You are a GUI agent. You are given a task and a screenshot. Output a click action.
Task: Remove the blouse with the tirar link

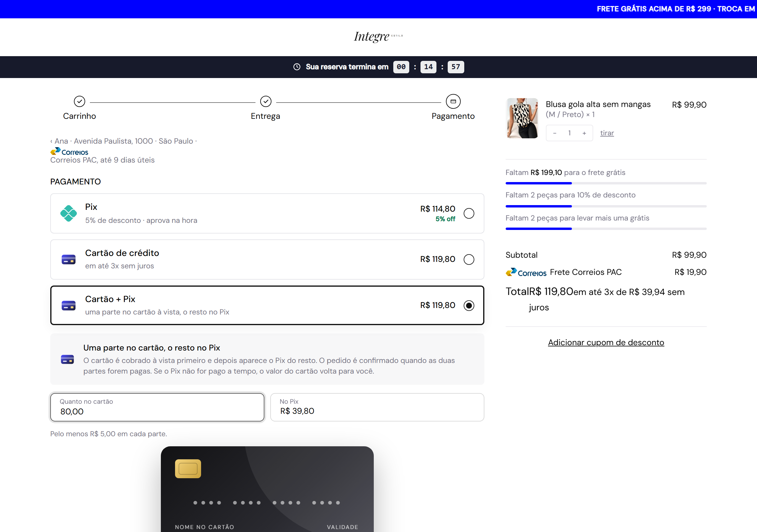607,133
